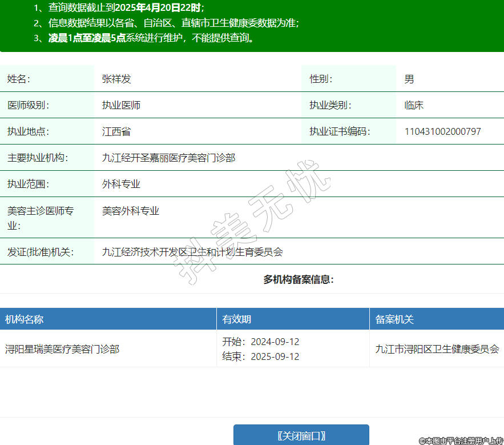504x445 pixels.
Task: Select the 执业医师 level value
Action: click(x=121, y=106)
